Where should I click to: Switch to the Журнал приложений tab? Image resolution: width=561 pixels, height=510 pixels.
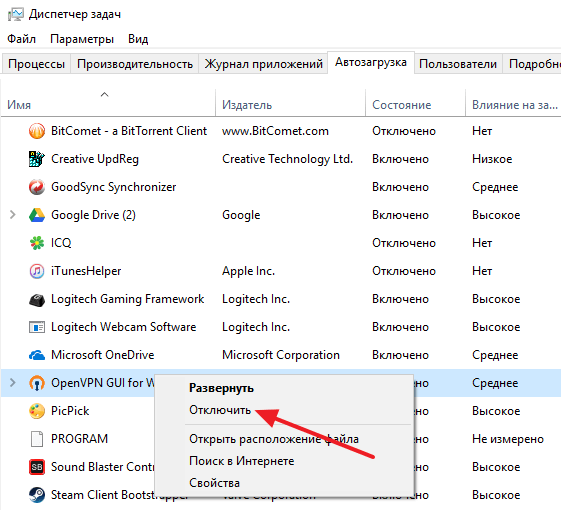tap(263, 64)
